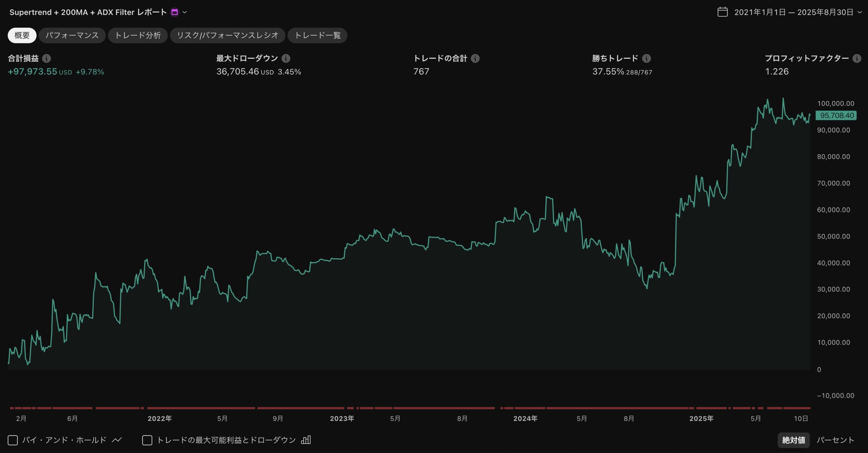This screenshot has width=868, height=453.
Task: Open the date range dropdown arrow
Action: (x=860, y=12)
